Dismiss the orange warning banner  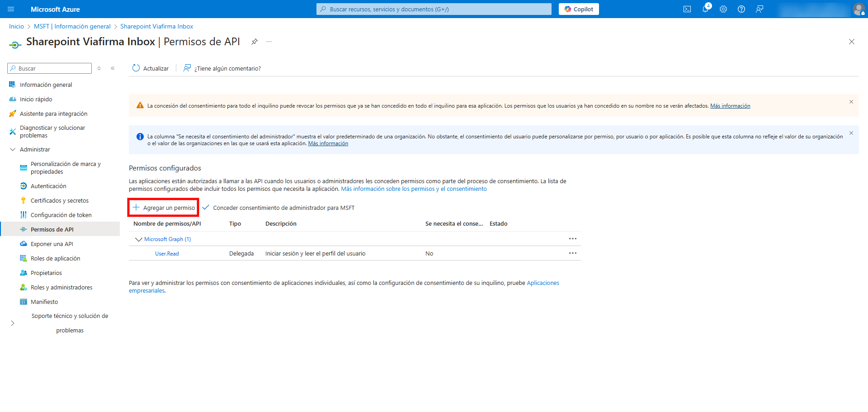pyautogui.click(x=851, y=102)
